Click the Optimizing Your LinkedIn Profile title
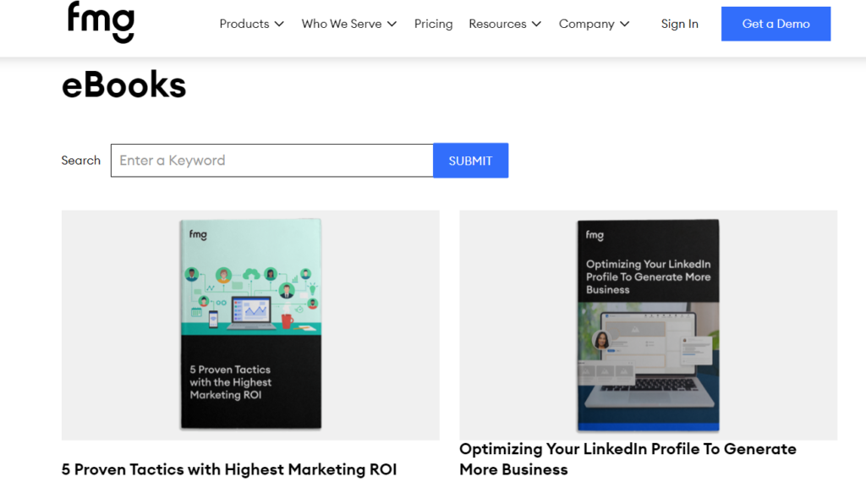 (628, 459)
